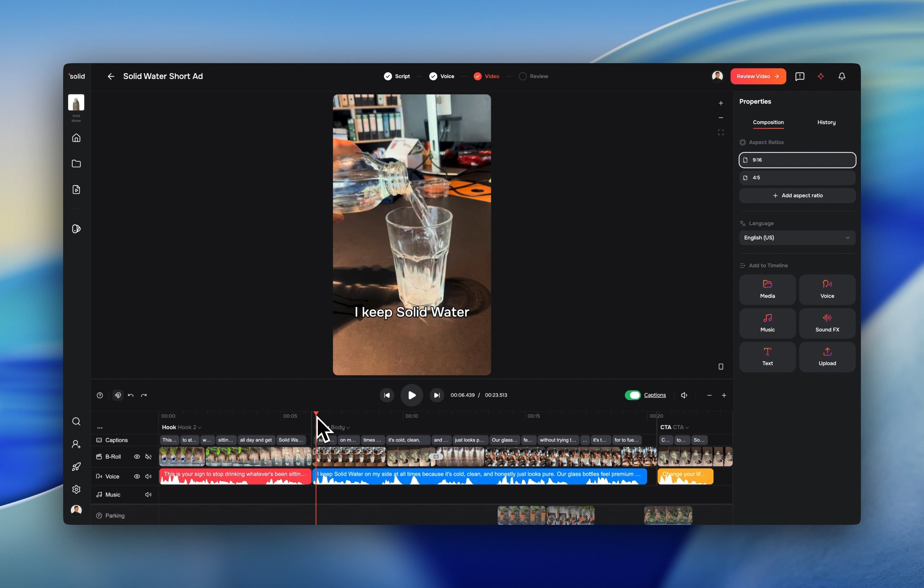This screenshot has width=924, height=588.
Task: Click the Upload button
Action: [x=827, y=357]
